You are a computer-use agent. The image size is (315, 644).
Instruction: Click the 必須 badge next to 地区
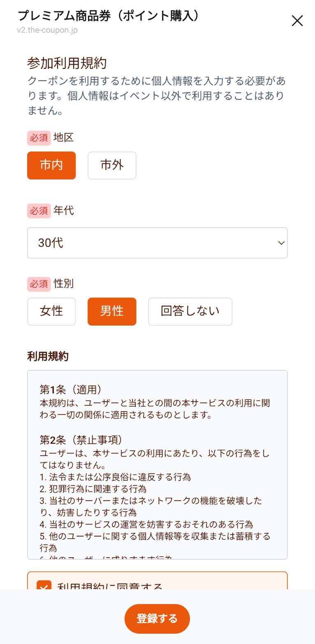pos(39,138)
